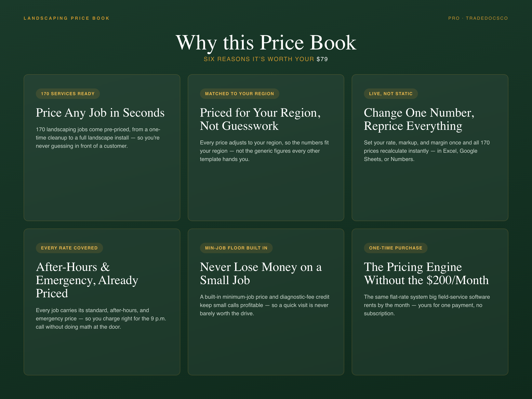Click the 'EVERY RATE COVERED' badge
This screenshot has height=399, width=532.
pos(69,248)
